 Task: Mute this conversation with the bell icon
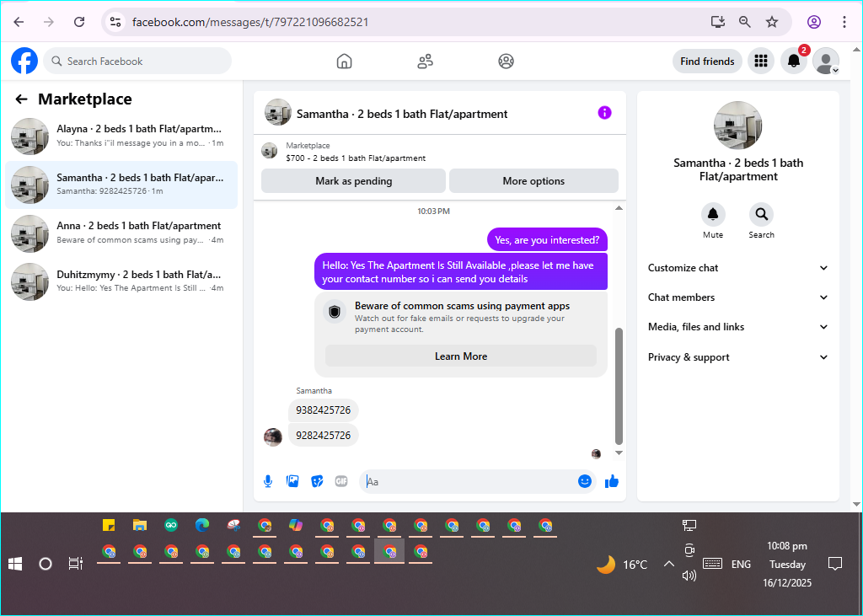[713, 214]
